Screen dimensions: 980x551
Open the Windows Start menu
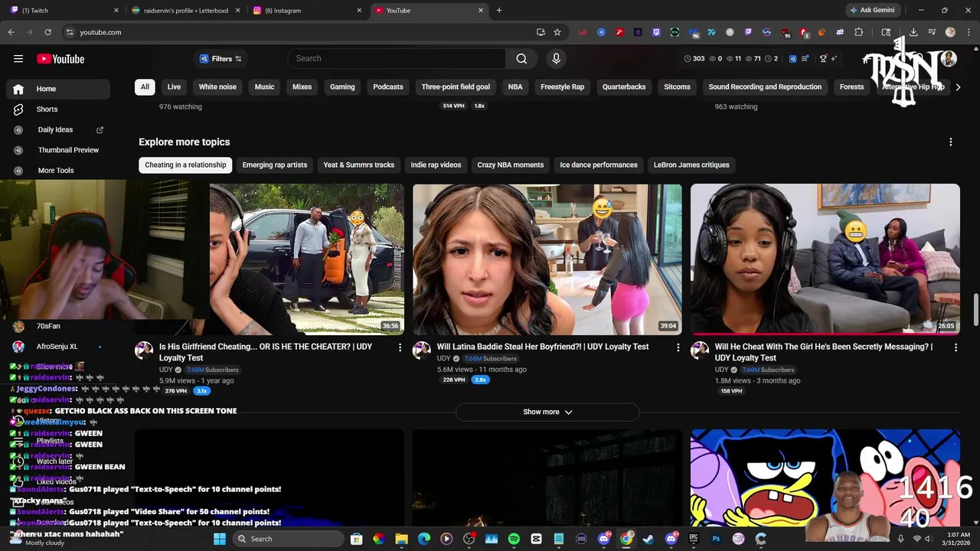tap(220, 539)
